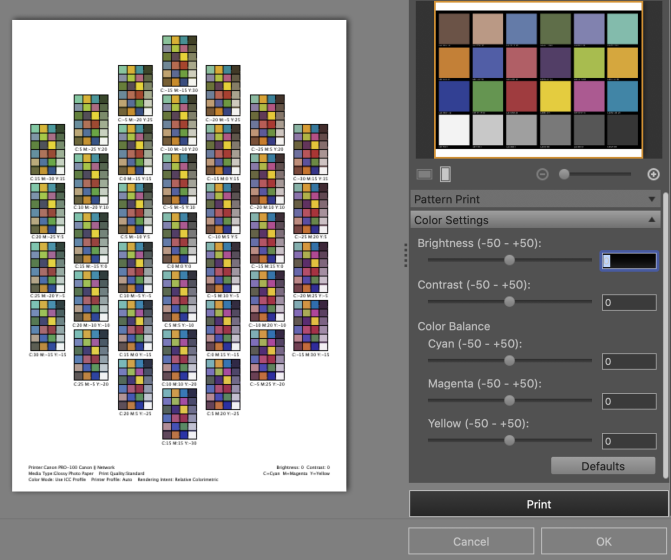Click the preview zoom slider handle
Screen dimensions: 671x560
(x=564, y=174)
